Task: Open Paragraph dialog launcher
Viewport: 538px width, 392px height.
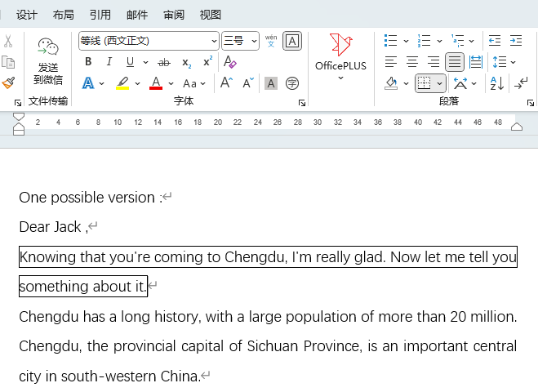Action: tap(531, 103)
